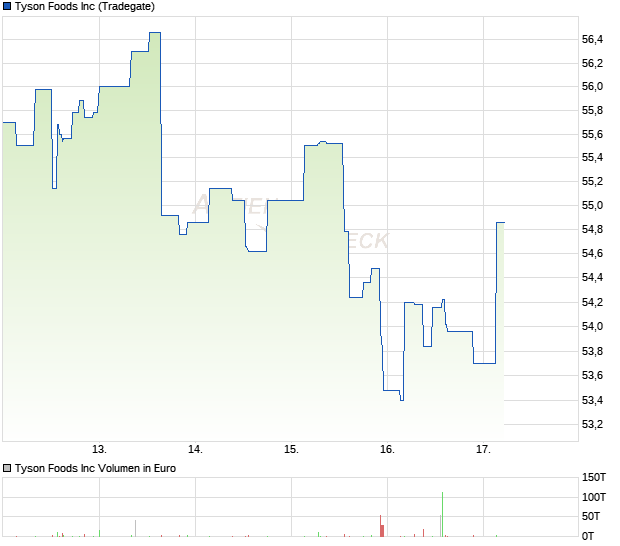
Task: Click the '17.' date axis label
Action: (483, 450)
